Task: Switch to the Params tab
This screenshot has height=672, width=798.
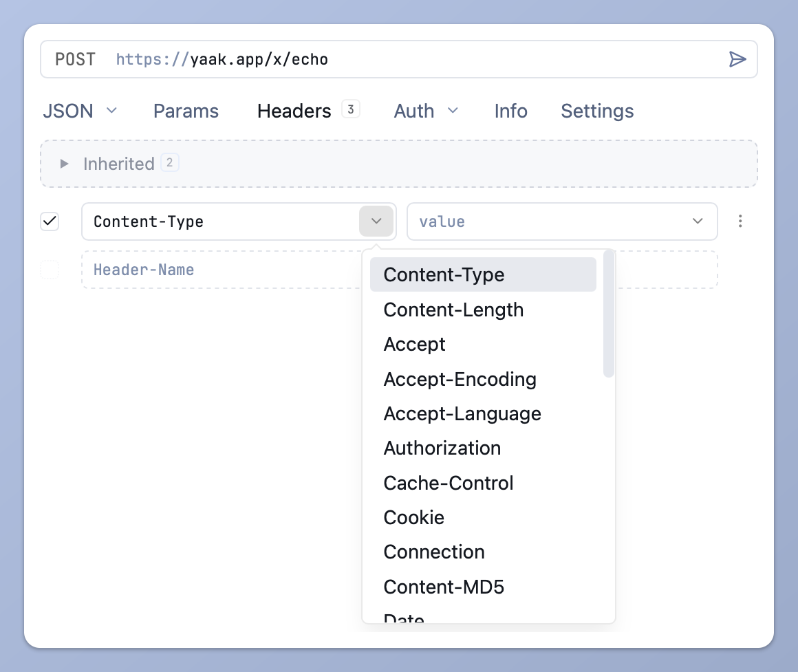Action: (186, 111)
